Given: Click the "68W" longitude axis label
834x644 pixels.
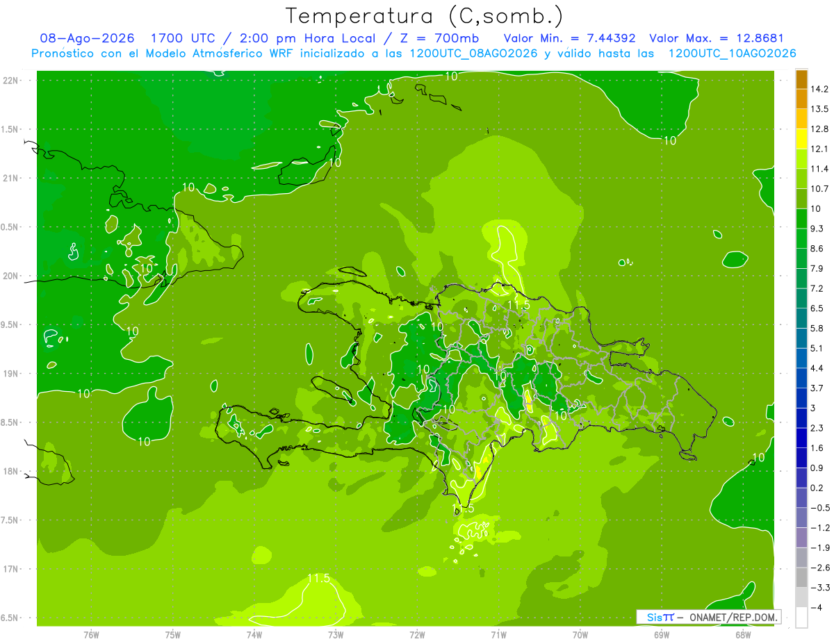Looking at the screenshot, I should (743, 635).
